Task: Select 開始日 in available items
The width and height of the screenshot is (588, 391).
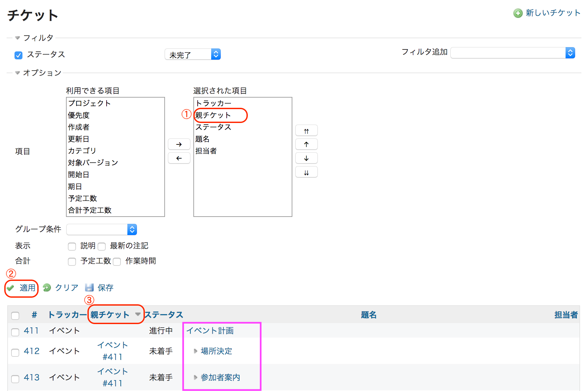Action: click(x=115, y=174)
